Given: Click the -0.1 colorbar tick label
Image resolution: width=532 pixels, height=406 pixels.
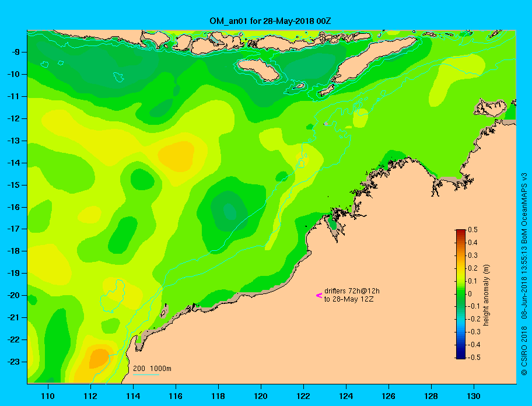Looking at the screenshot, I should pos(474,306).
